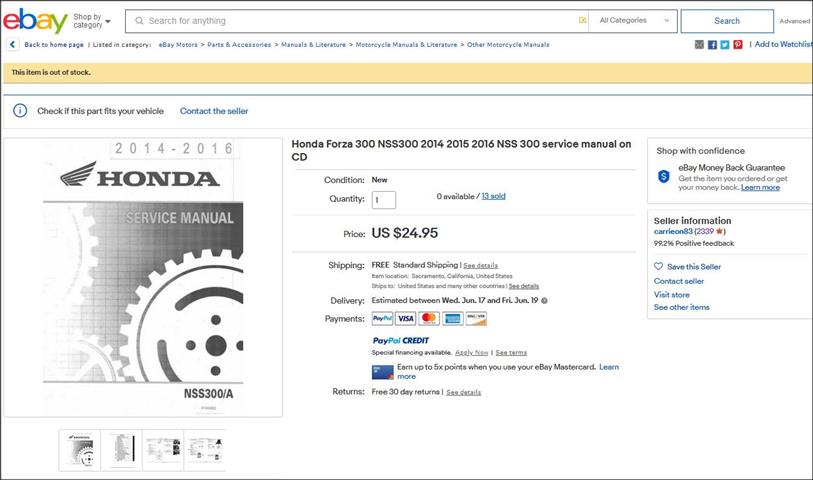Share listing on Facebook
Image resolution: width=813 pixels, height=480 pixels.
click(x=712, y=45)
